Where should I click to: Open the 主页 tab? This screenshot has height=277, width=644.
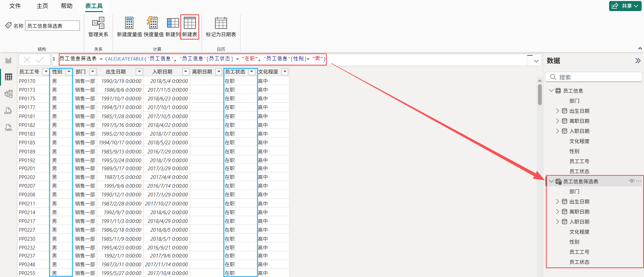[x=42, y=6]
